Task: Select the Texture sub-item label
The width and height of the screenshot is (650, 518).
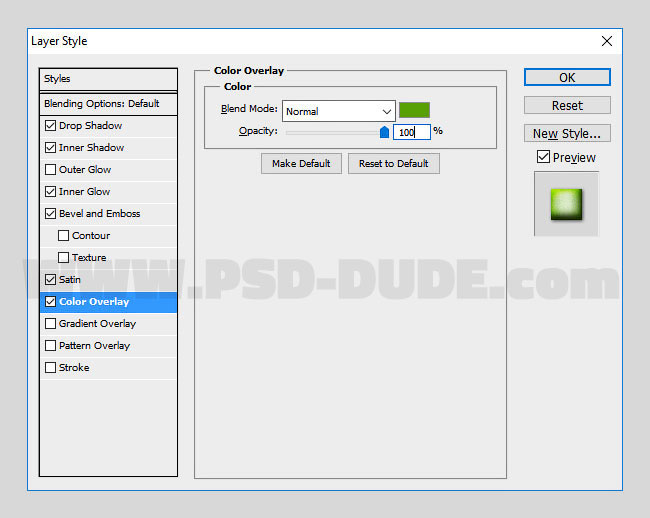Action: coord(89,257)
